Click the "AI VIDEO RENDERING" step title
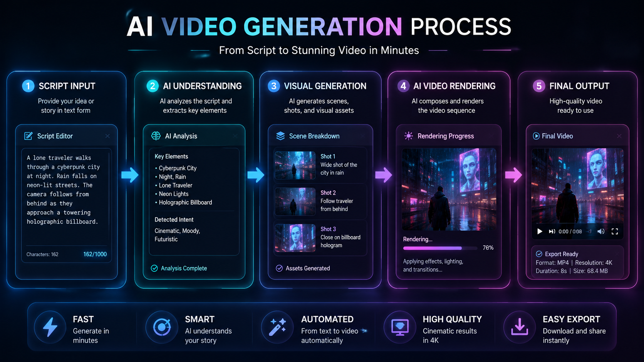The image size is (644, 362). [x=454, y=86]
